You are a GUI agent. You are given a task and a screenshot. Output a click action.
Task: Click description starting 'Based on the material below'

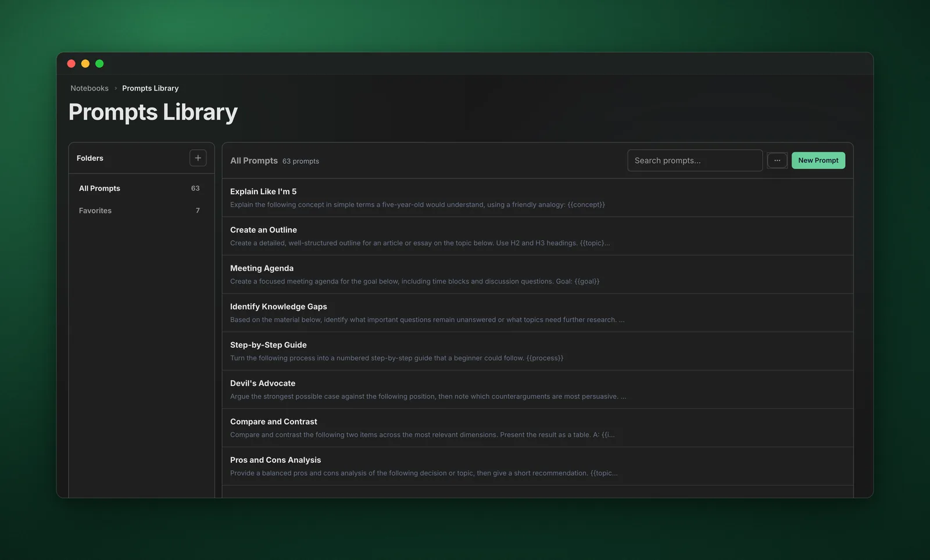click(x=427, y=320)
